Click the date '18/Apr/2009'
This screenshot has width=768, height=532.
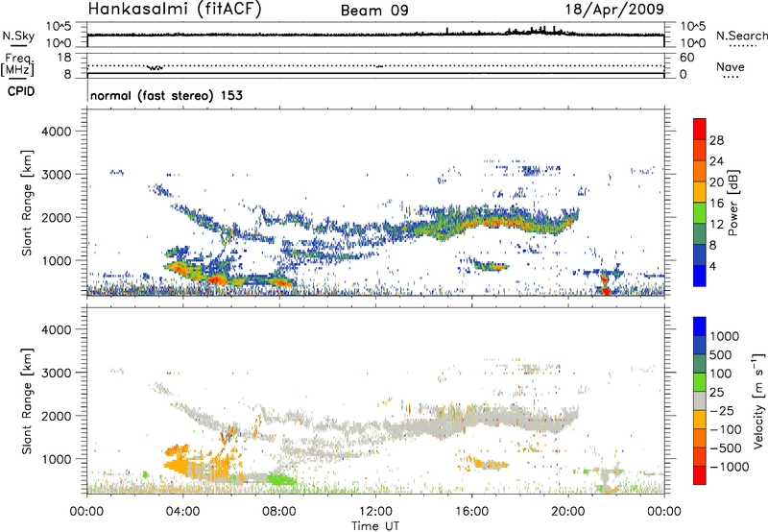(614, 10)
